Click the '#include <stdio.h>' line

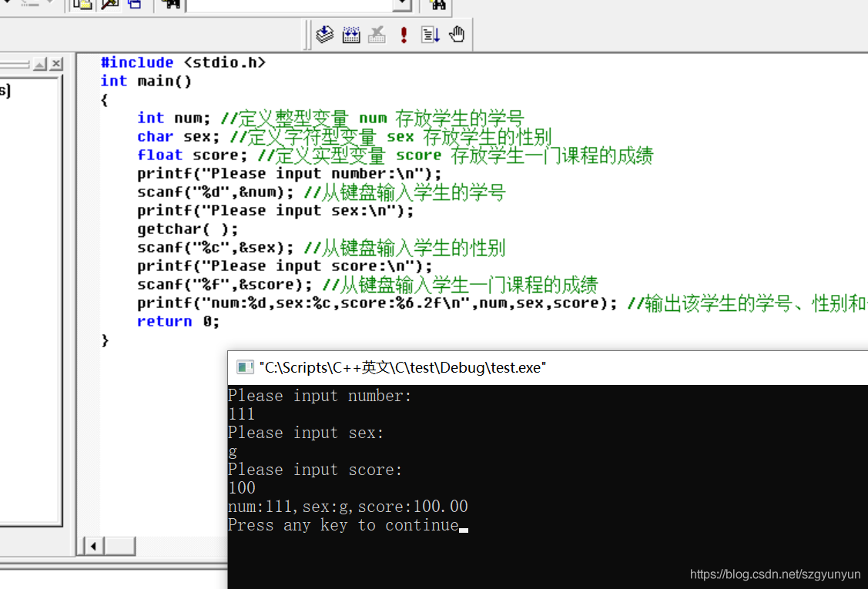[x=183, y=62]
